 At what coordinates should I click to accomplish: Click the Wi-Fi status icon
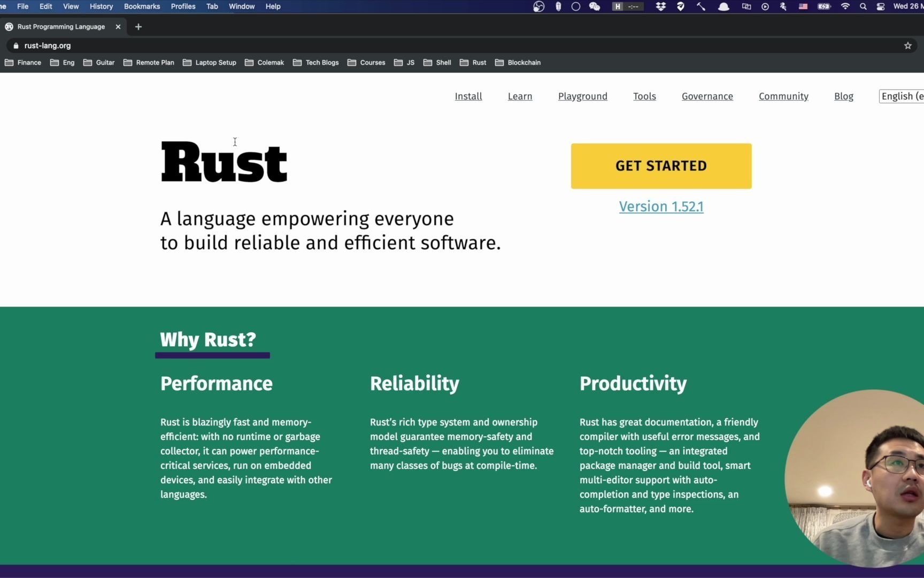[x=845, y=6]
